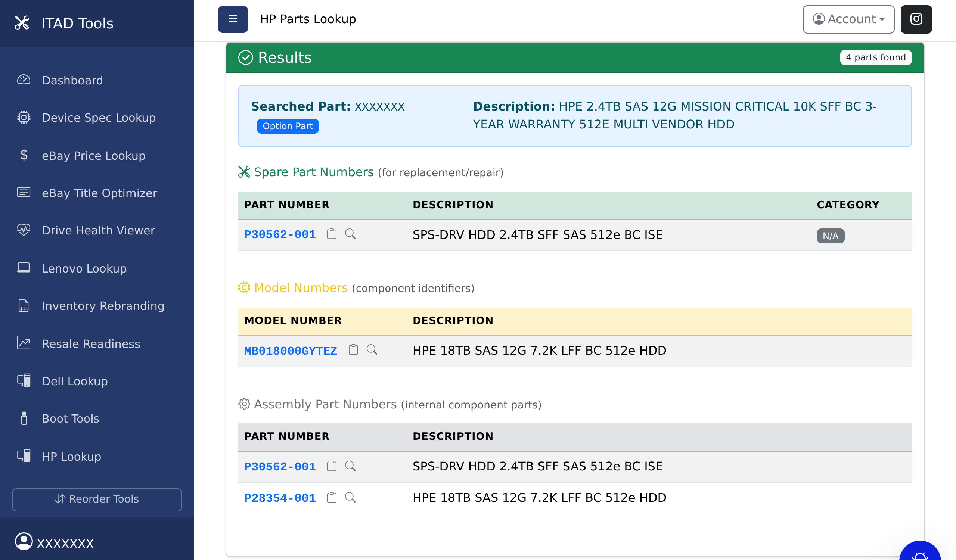Screen dimensions: 956x560
Task: Open assembly part link P28354-001
Action: (x=280, y=498)
